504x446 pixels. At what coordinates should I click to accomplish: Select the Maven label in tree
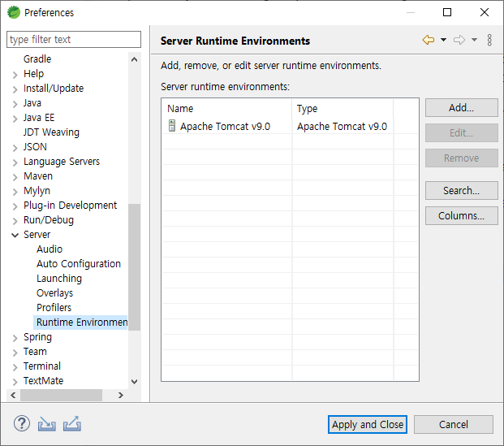(x=38, y=176)
